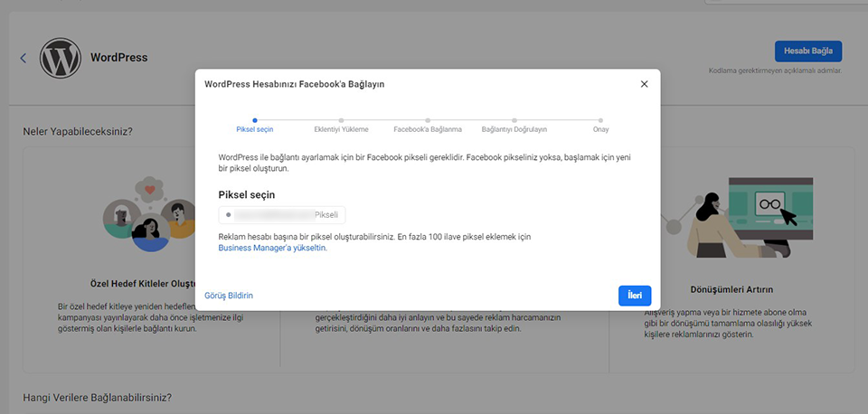Open the Piksel seçin dropdown
The image size is (868, 414).
pyautogui.click(x=282, y=215)
